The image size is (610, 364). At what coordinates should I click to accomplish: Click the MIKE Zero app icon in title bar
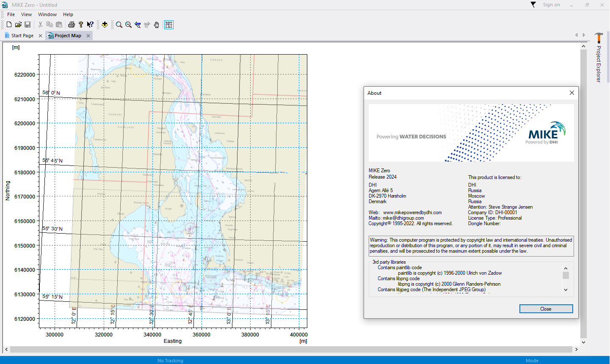[5, 5]
